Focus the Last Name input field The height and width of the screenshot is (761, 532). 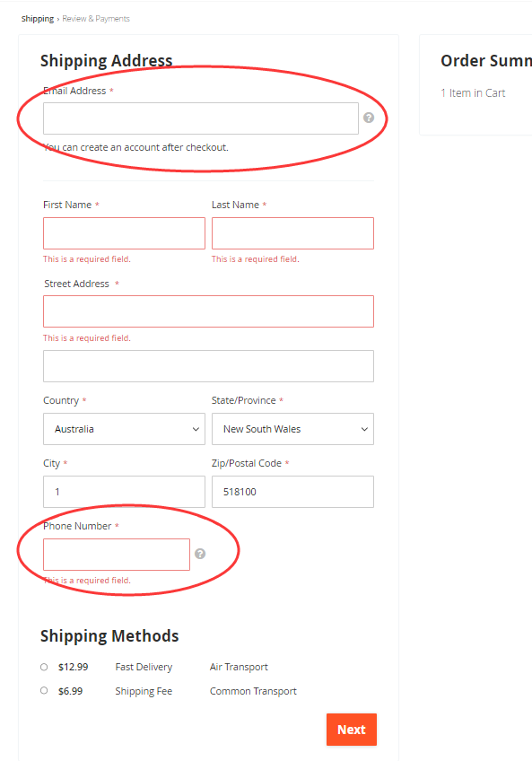pyautogui.click(x=292, y=233)
